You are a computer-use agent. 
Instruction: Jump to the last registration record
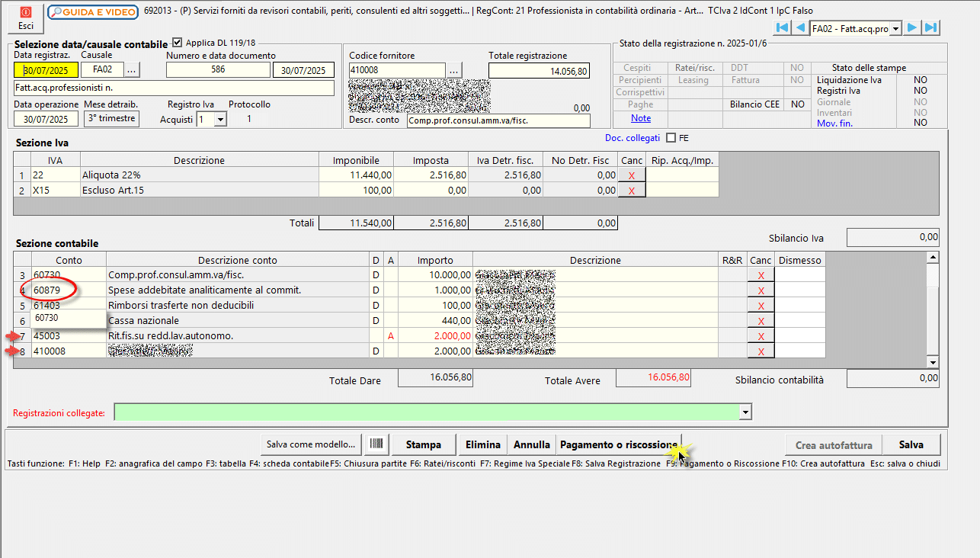930,28
